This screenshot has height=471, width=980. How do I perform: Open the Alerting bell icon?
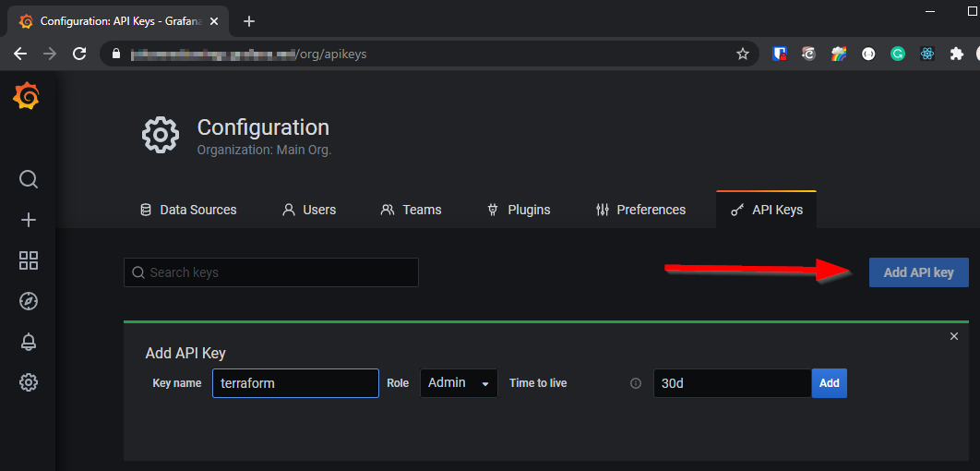tap(29, 342)
